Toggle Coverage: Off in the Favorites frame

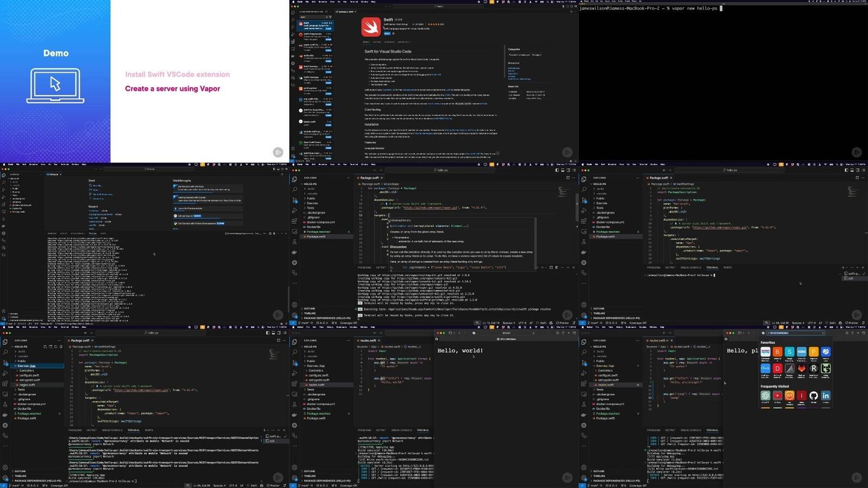coord(638,486)
